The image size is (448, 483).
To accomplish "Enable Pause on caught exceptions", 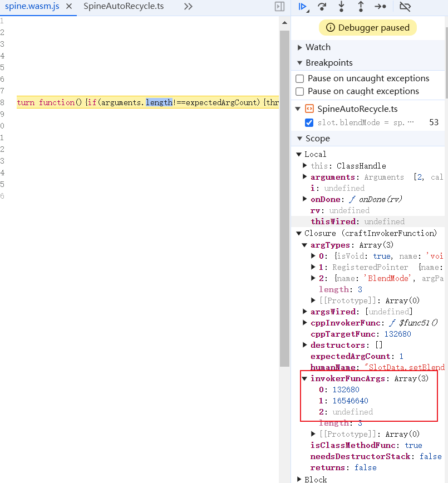I will (x=299, y=91).
